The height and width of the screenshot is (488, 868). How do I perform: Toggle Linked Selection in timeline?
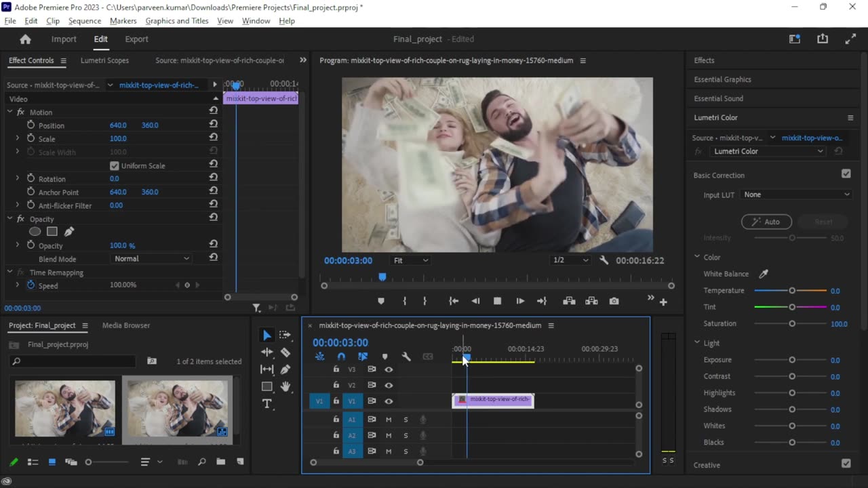point(363,357)
